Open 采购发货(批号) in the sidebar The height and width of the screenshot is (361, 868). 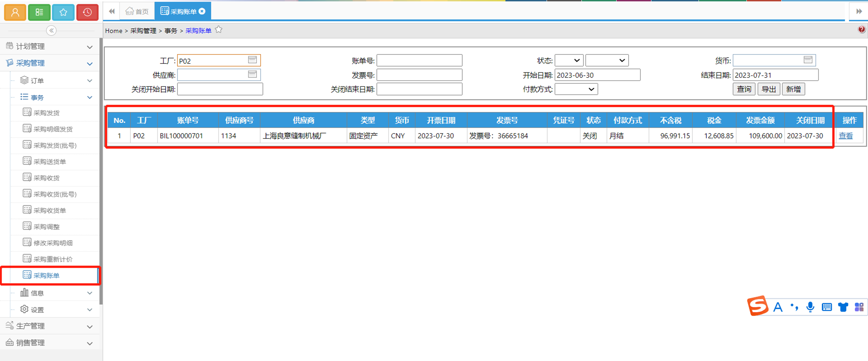tap(55, 145)
